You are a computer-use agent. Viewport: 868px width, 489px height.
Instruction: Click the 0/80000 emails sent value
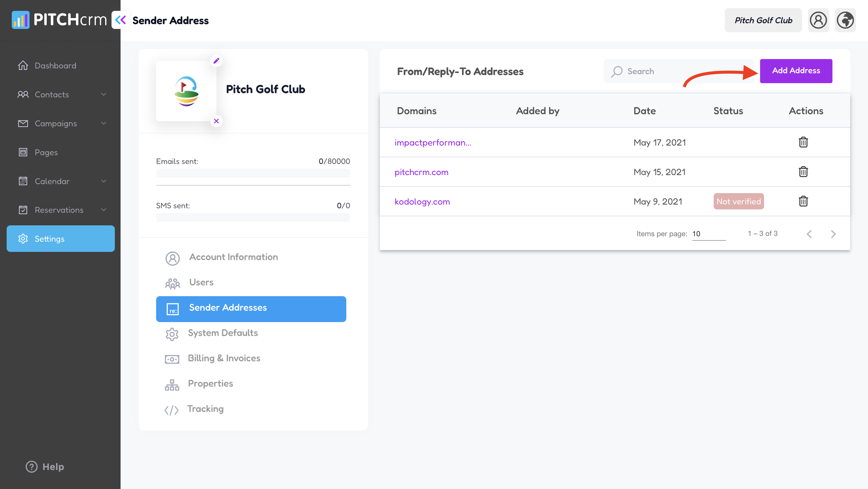pyautogui.click(x=334, y=161)
